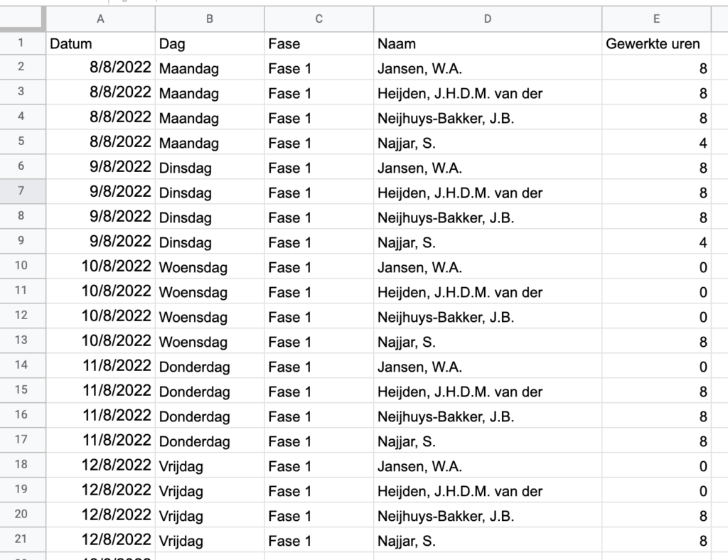Click the "Dag" header cell
The width and height of the screenshot is (728, 560).
tap(210, 44)
